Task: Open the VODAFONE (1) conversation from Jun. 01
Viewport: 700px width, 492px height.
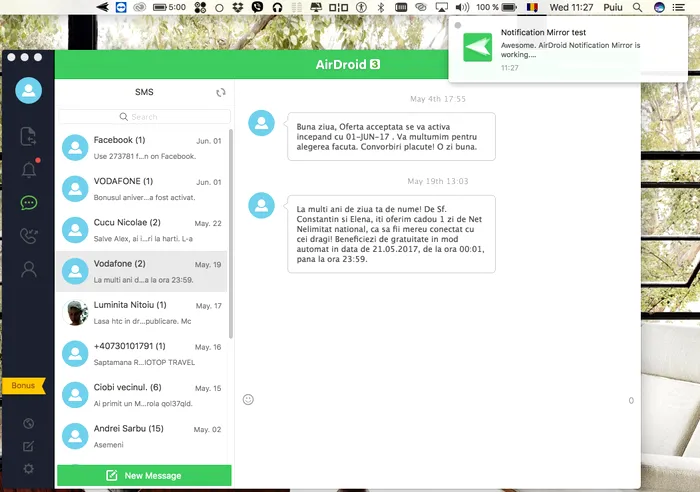Action: coord(142,189)
